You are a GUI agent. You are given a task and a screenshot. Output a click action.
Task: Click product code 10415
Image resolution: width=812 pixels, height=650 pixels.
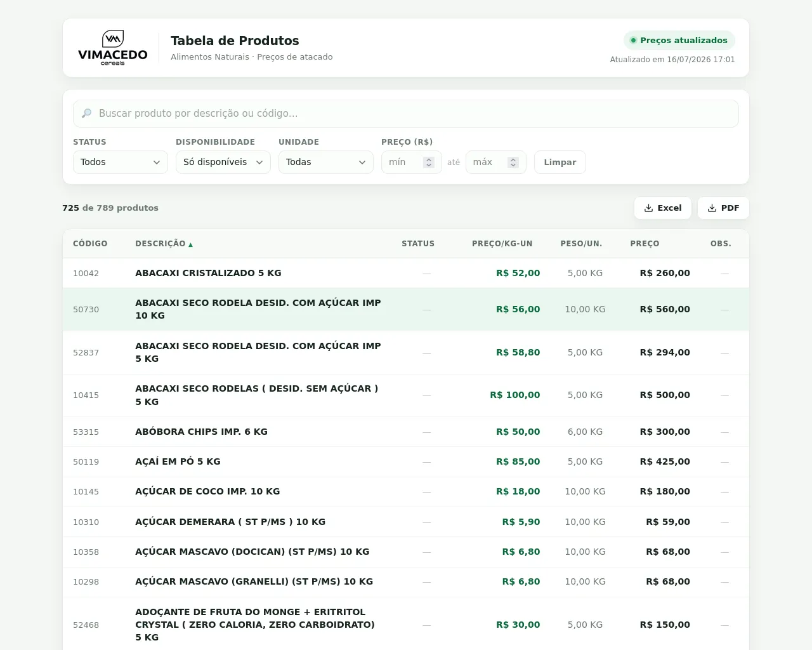(x=86, y=395)
